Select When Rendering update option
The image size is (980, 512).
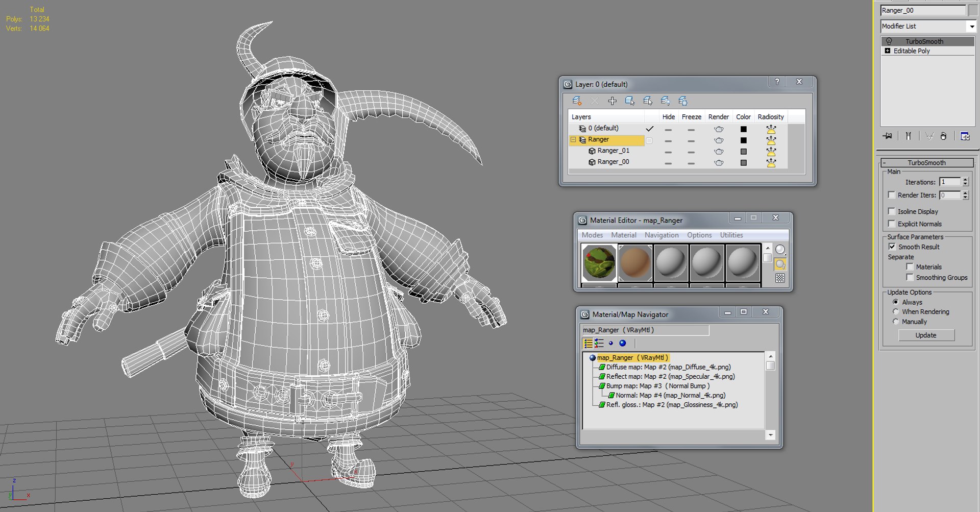tap(895, 311)
